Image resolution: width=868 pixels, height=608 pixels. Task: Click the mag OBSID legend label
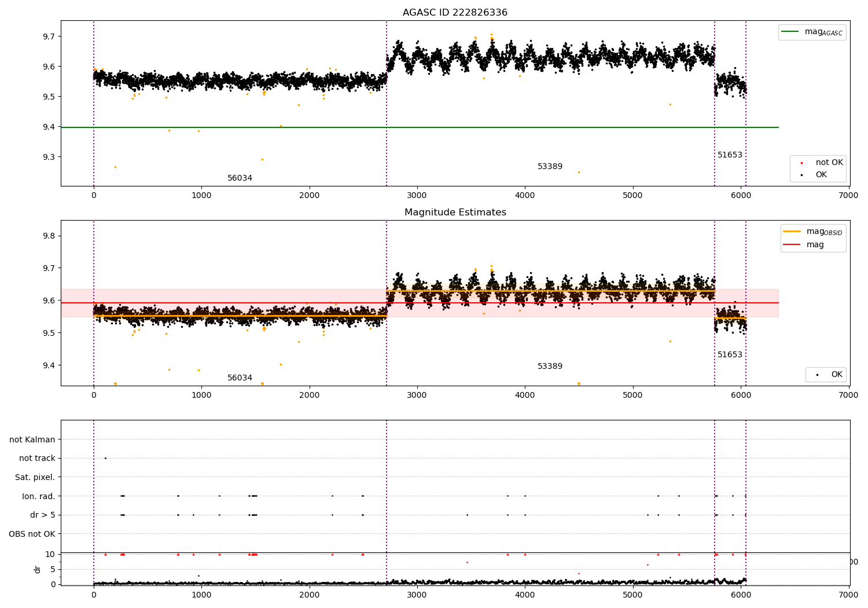click(824, 232)
